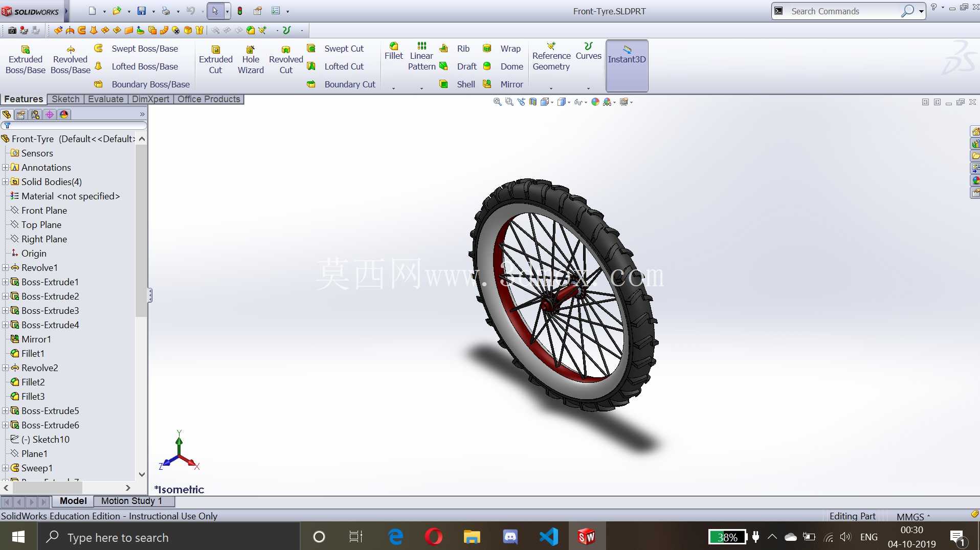The width and height of the screenshot is (980, 550).
Task: Click the Windows taskbar search box
Action: pos(169,537)
